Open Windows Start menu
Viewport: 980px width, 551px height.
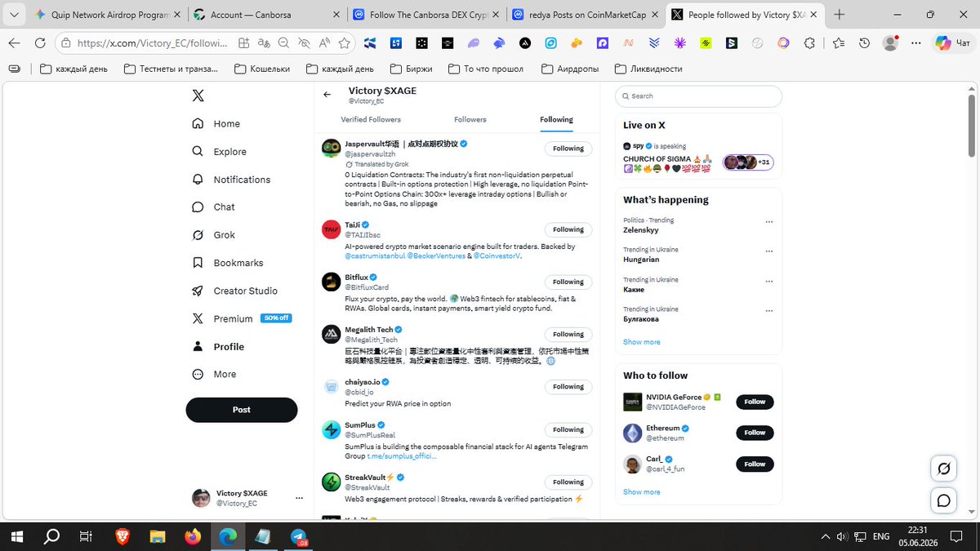tap(16, 536)
